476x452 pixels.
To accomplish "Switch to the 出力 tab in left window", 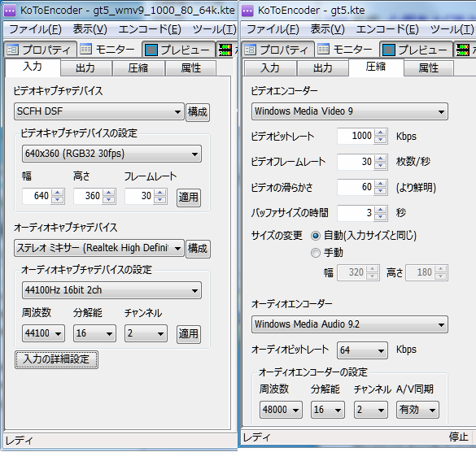I will click(x=86, y=67).
